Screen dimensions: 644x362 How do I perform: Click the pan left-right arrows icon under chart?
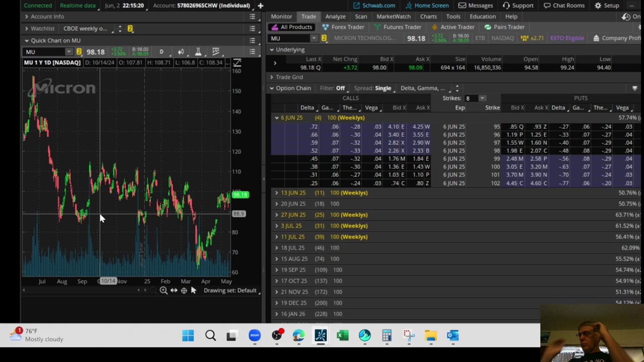[174, 291]
